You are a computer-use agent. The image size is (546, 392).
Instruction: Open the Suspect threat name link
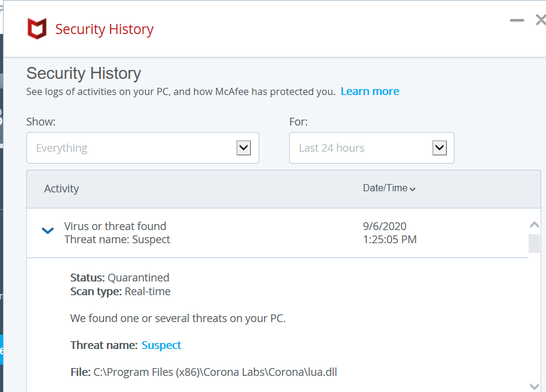pyautogui.click(x=161, y=345)
